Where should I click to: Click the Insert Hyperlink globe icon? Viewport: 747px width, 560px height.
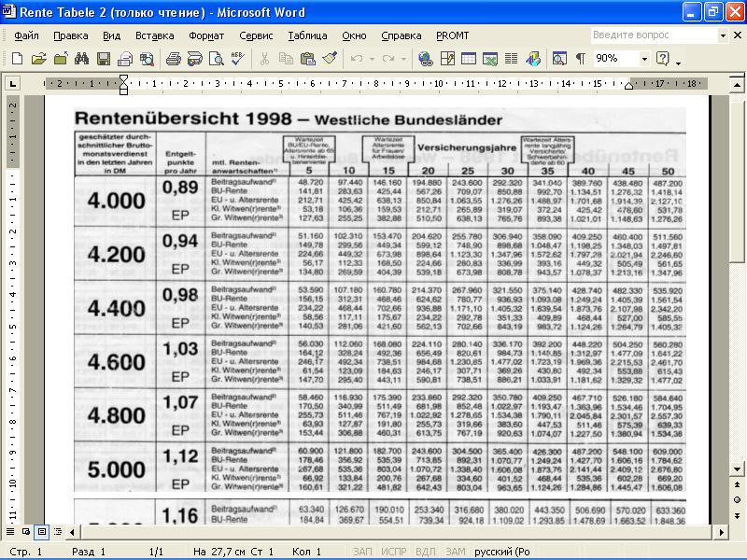[x=426, y=59]
